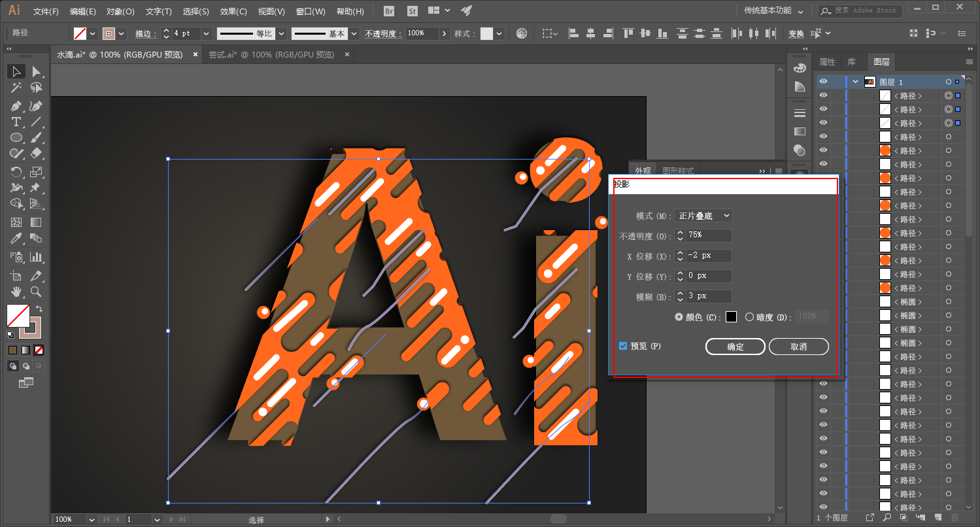The image size is (980, 527).
Task: Select the Eyedropper tool
Action: coord(16,239)
